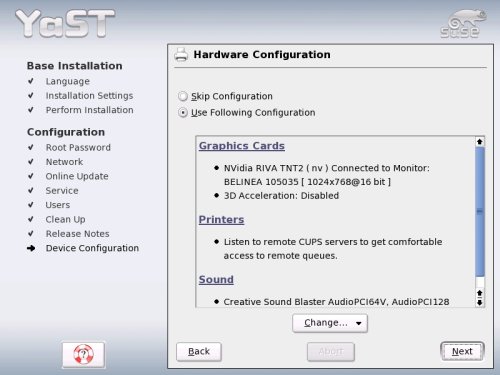The height and width of the screenshot is (375, 500).
Task: Open the Printers configuration link
Action: point(221,220)
